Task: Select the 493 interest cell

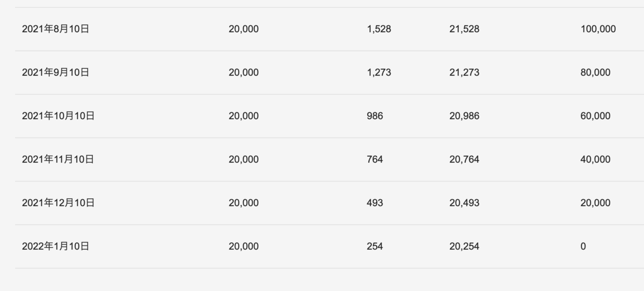Action: pyautogui.click(x=375, y=203)
